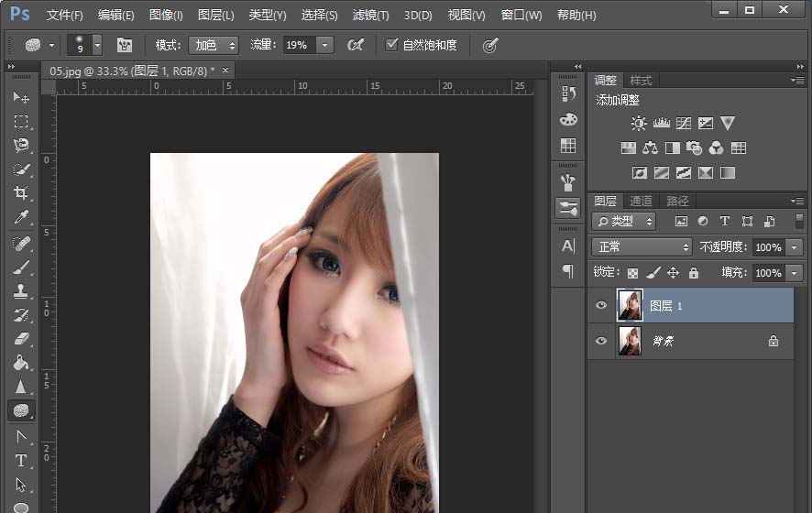The width and height of the screenshot is (812, 513).
Task: Switch to the 通道 tab
Action: pos(641,201)
